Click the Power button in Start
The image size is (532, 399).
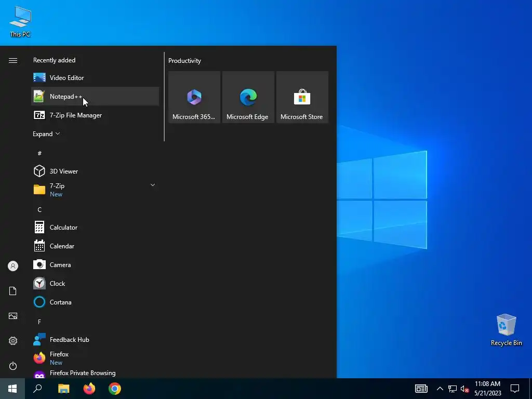pos(13,366)
